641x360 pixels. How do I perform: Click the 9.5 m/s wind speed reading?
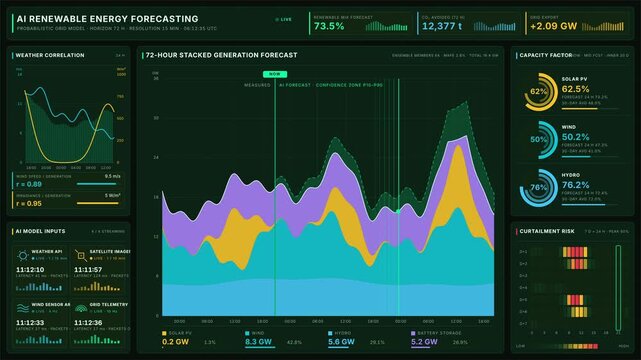[x=112, y=177]
